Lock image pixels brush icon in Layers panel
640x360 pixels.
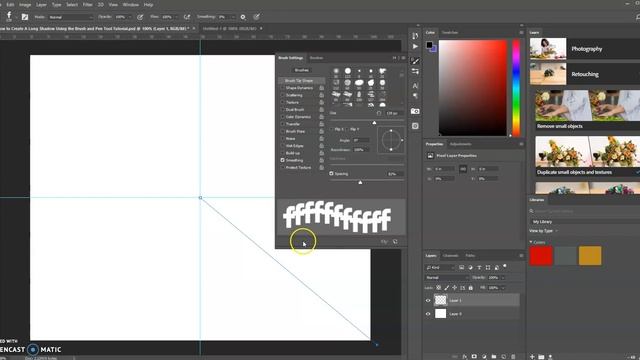447,288
